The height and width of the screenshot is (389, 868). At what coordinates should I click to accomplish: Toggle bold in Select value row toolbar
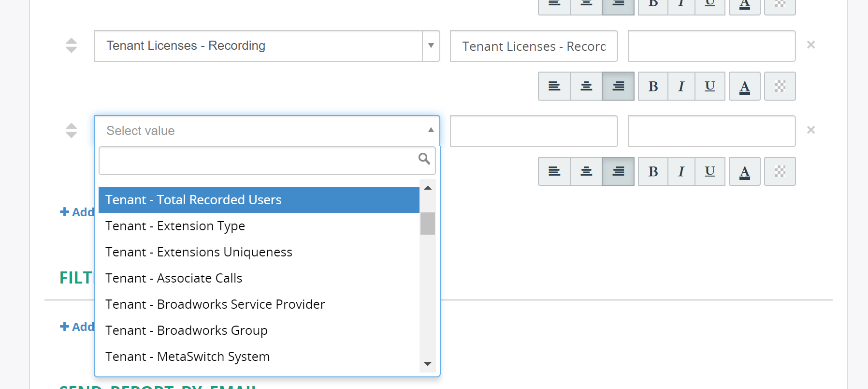pyautogui.click(x=653, y=171)
